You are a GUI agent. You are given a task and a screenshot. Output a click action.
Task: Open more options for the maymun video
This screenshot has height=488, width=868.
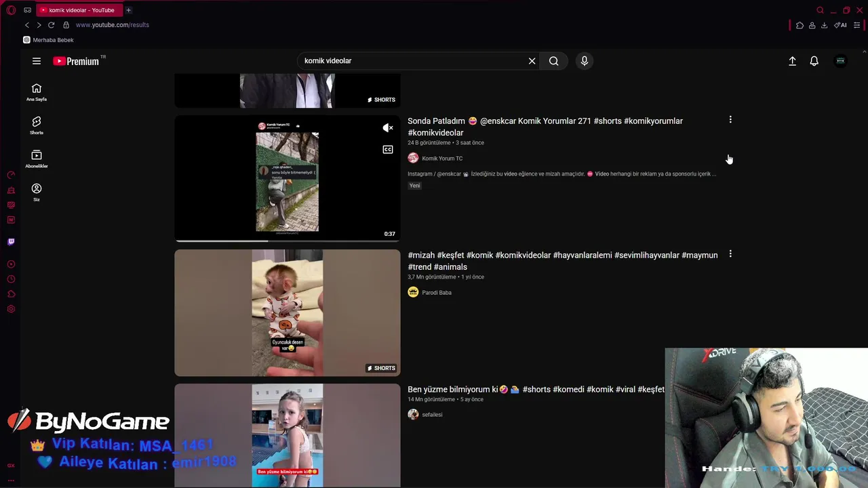pyautogui.click(x=730, y=254)
